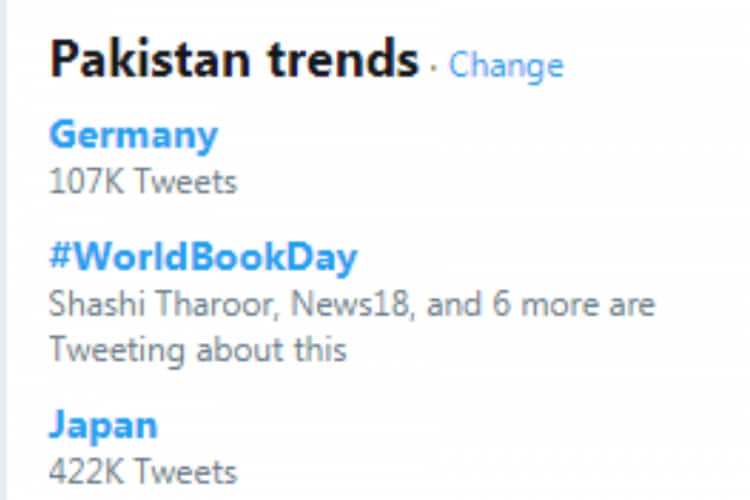This screenshot has height=500, width=750.
Task: Click the "about this" text under #WorldBookDay
Action: click(x=271, y=350)
